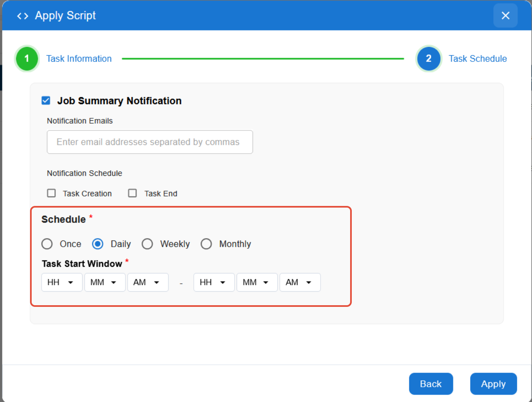This screenshot has width=532, height=402.
Task: Click the step 1 circle icon
Action: pyautogui.click(x=27, y=58)
